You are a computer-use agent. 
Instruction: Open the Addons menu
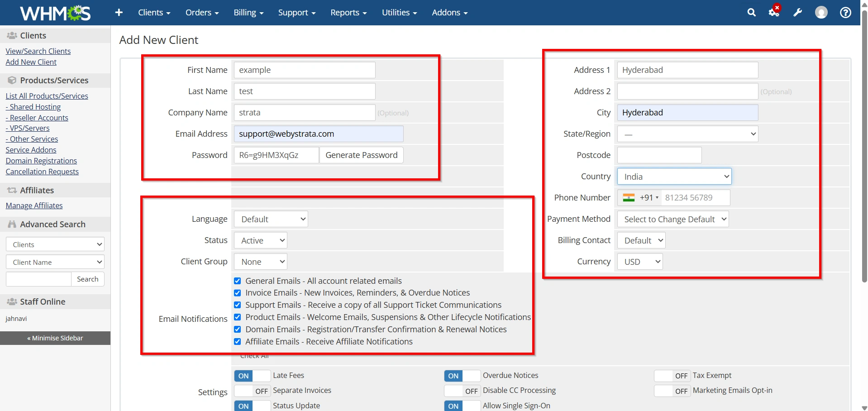pyautogui.click(x=449, y=13)
